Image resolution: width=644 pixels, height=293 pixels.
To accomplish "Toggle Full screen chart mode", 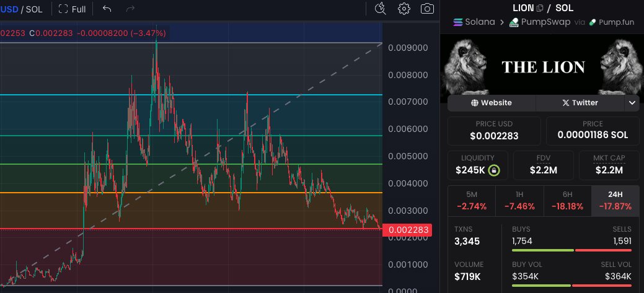I will tap(73, 9).
